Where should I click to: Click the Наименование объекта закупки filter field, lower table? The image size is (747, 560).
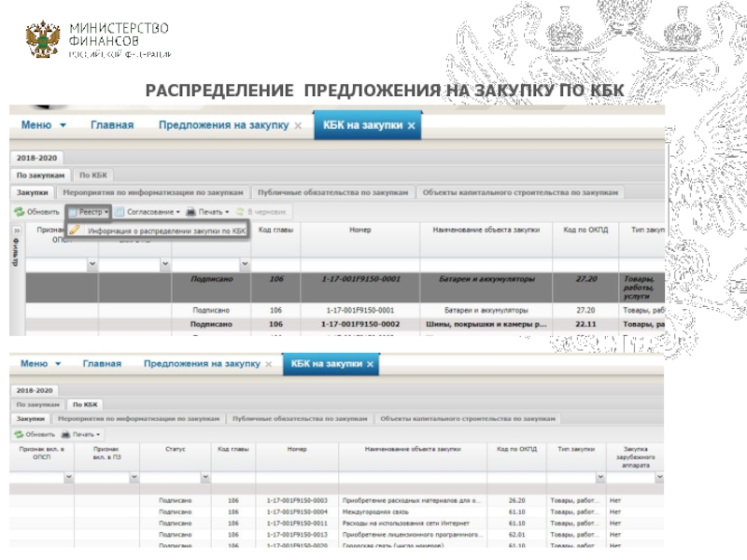413,477
